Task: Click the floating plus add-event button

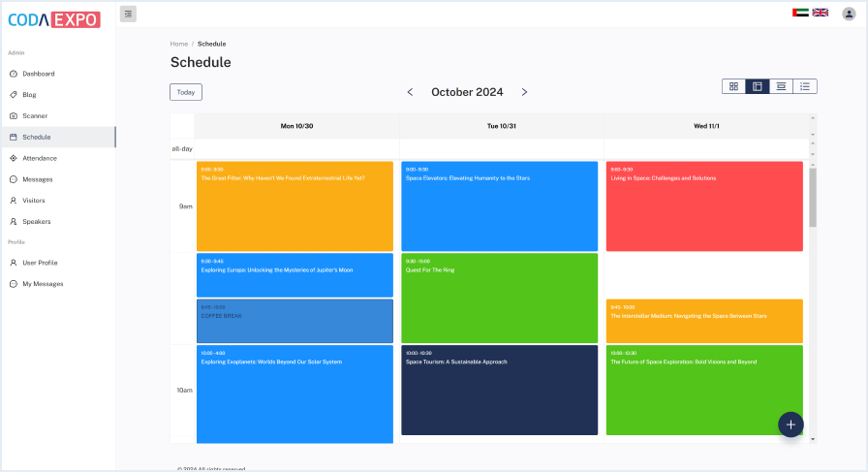Action: click(x=790, y=425)
